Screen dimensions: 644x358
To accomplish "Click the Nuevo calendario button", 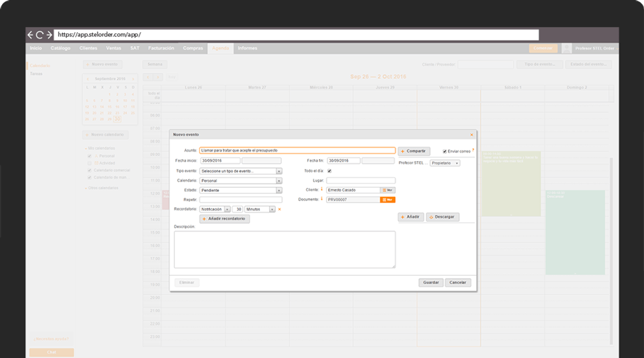I will pos(105,135).
